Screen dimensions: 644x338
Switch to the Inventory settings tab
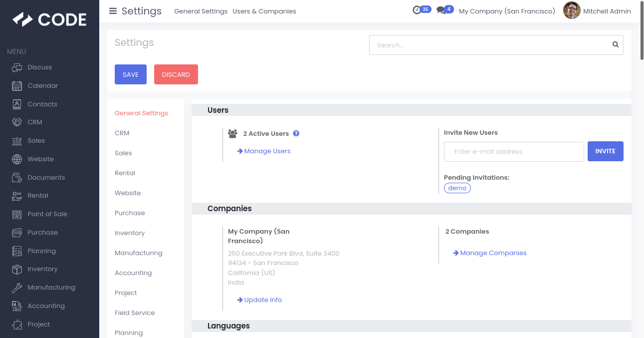coord(130,233)
